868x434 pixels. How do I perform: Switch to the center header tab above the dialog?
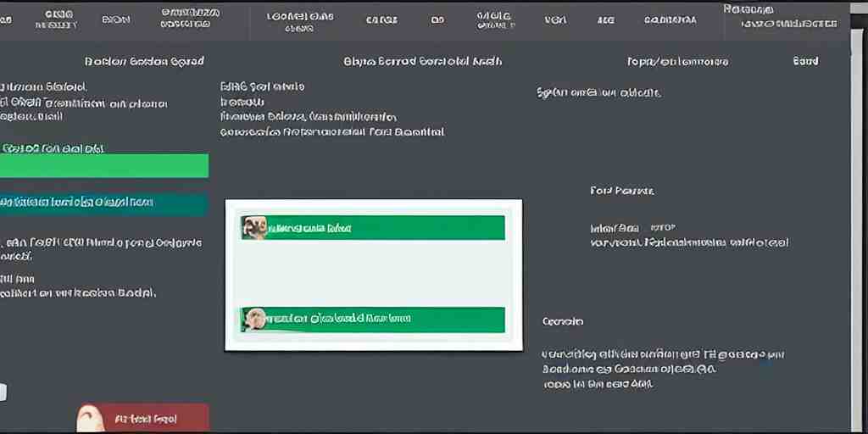coord(422,62)
